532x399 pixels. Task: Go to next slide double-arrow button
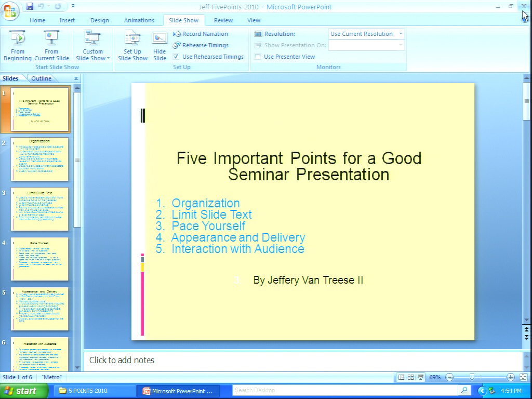pos(526,337)
